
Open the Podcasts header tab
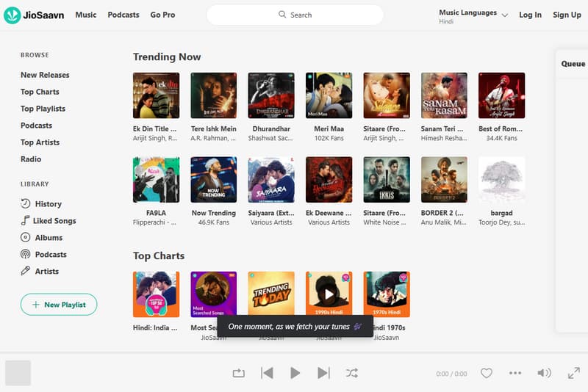pos(123,15)
